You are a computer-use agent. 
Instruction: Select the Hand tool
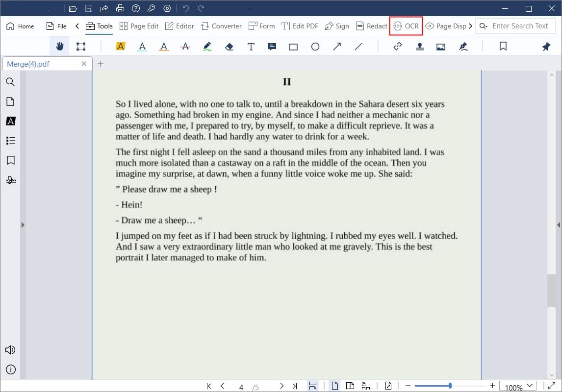coord(59,47)
